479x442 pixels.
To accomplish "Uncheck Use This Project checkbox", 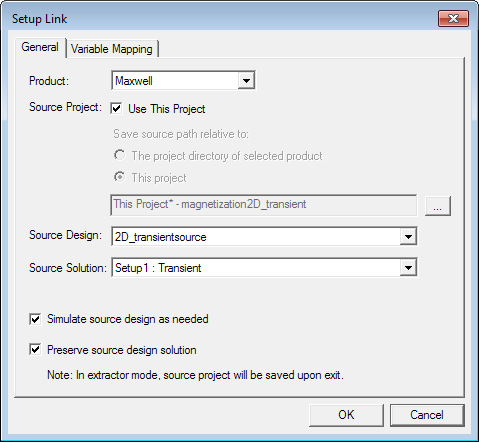I will point(116,109).
